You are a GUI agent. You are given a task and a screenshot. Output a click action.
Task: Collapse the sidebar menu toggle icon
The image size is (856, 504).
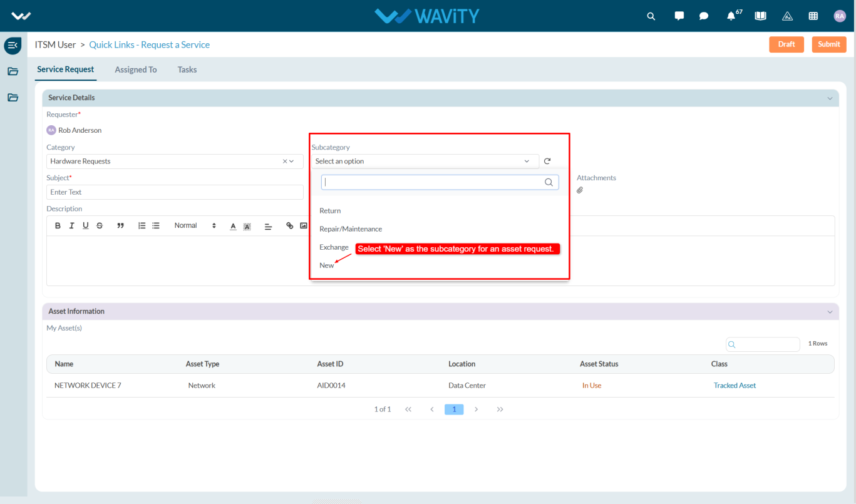click(13, 45)
